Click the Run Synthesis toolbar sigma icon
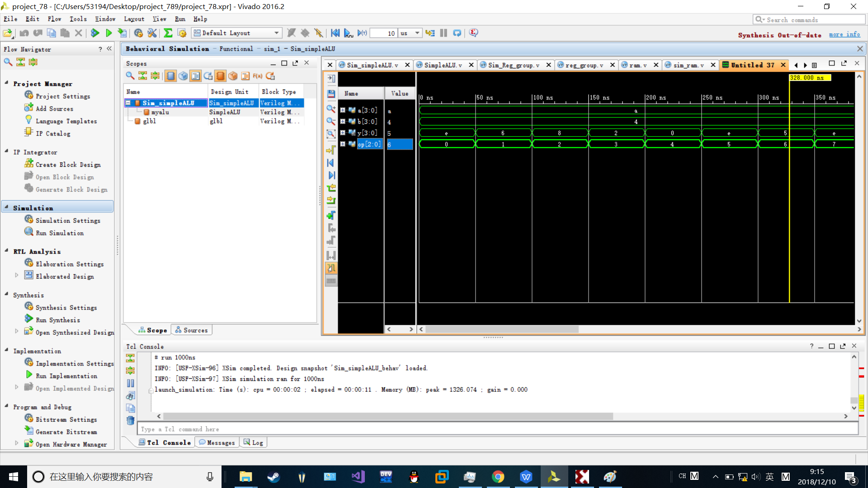Viewport: 868px width, 488px height. [168, 33]
